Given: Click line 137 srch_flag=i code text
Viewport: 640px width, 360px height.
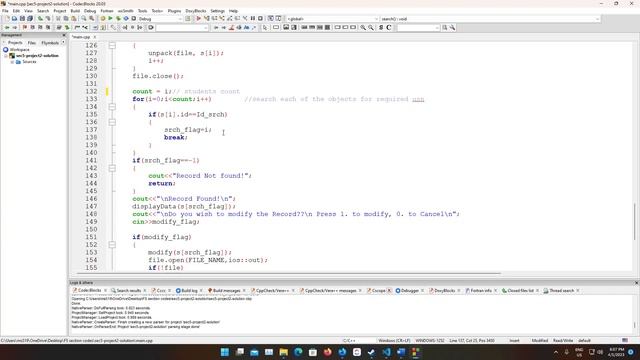Looking at the screenshot, I should tap(188, 130).
